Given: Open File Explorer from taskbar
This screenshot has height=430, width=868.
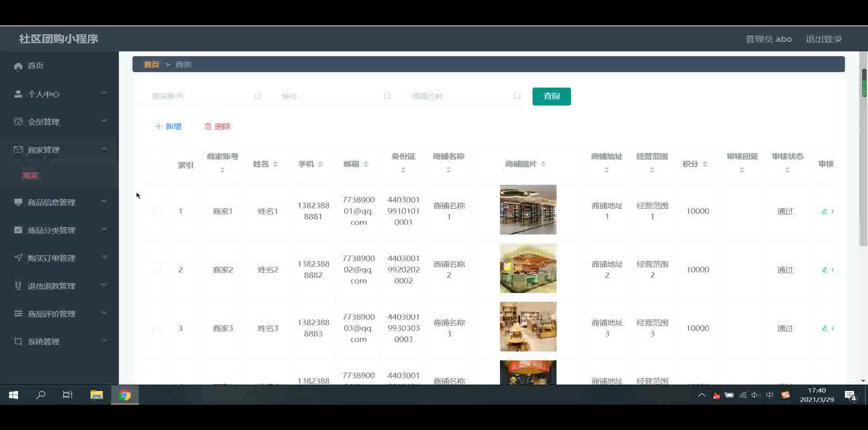Looking at the screenshot, I should pyautogui.click(x=96, y=395).
